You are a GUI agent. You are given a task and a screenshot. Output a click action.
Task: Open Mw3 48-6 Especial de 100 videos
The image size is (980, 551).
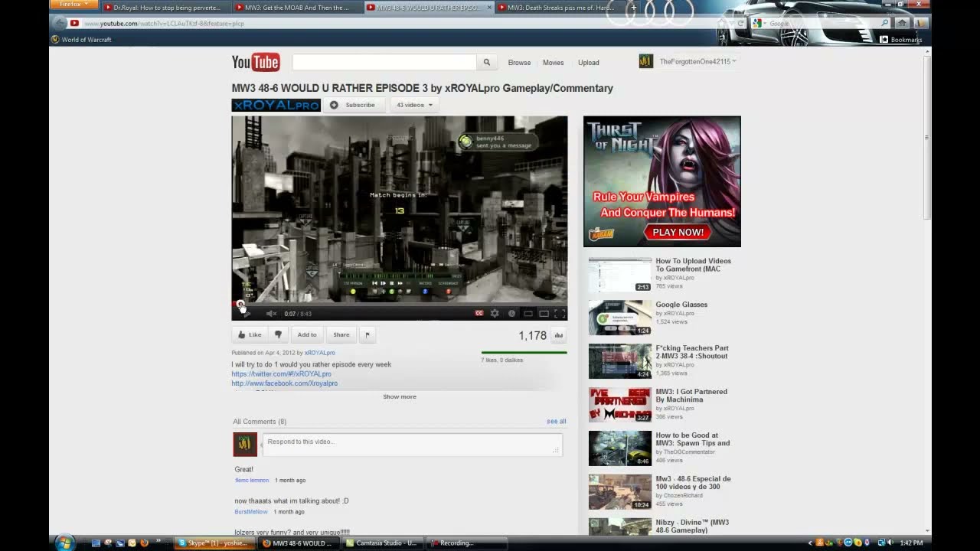[693, 483]
